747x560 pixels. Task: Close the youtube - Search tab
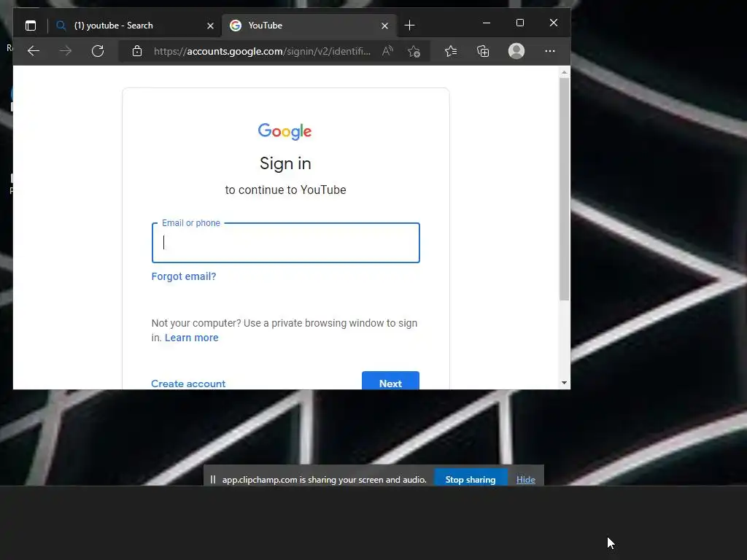[210, 26]
